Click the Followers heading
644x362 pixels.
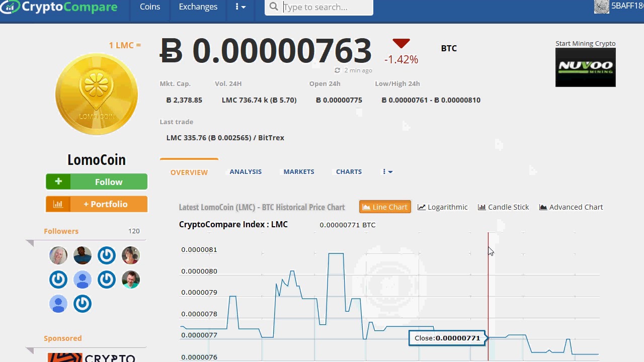pos(61,231)
